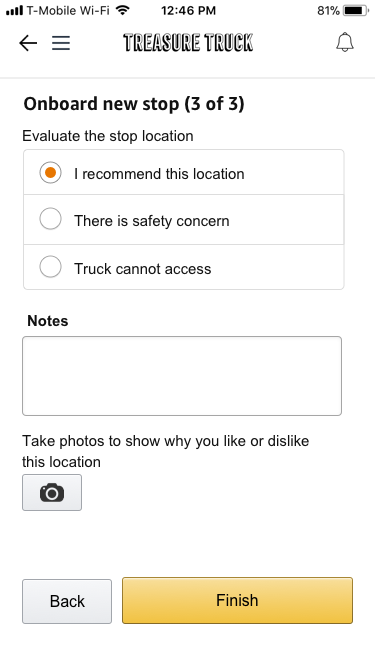Tap the Onboard new stop heading

(134, 104)
